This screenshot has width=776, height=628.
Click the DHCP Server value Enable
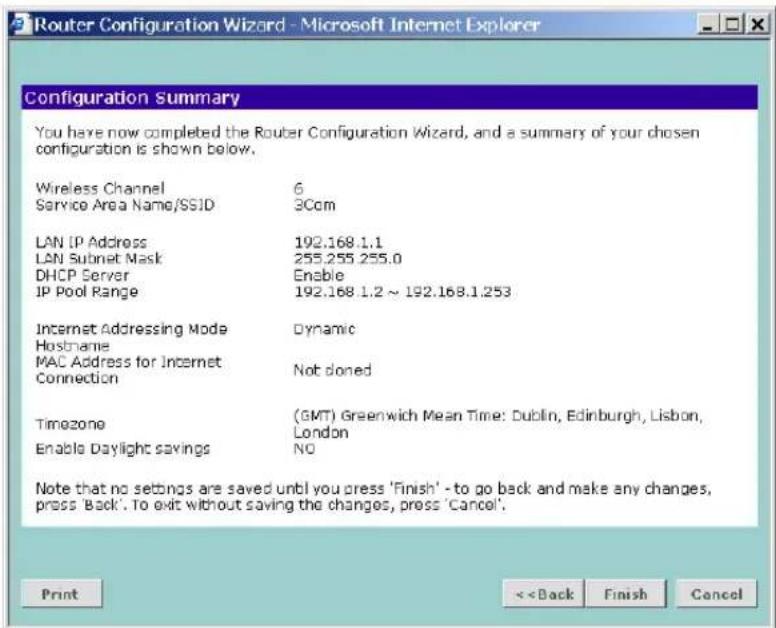coord(319,275)
